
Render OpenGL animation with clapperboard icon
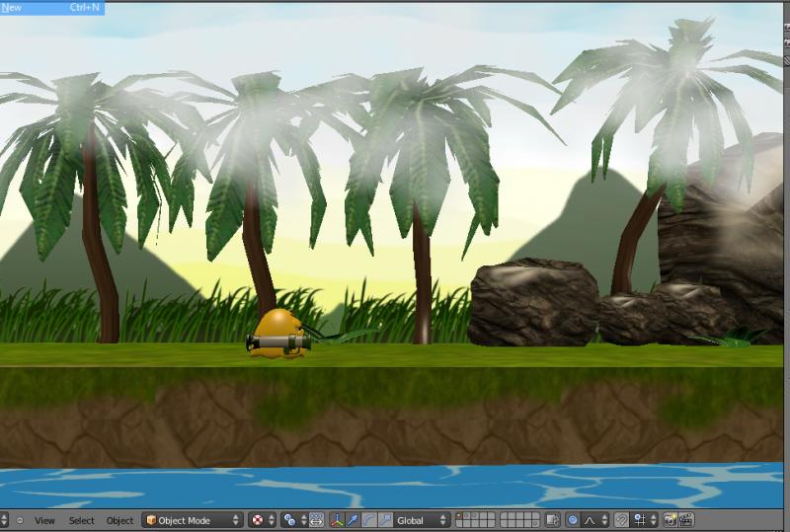686,520
